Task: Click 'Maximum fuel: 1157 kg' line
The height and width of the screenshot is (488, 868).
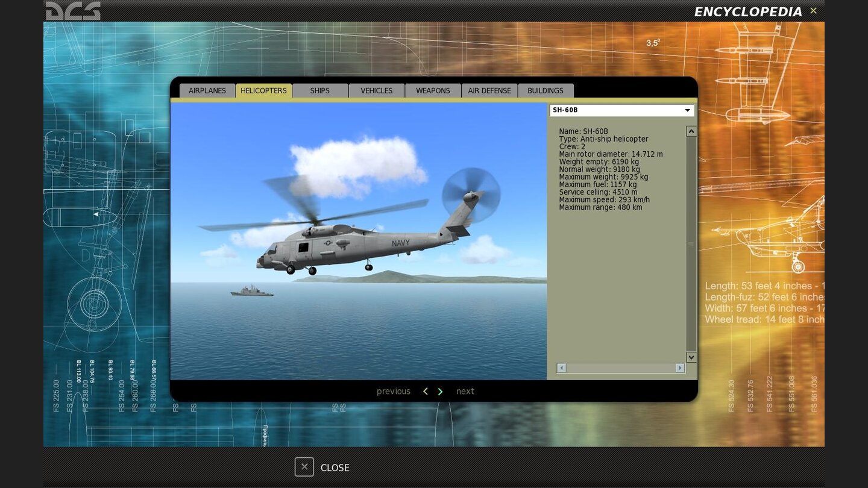Action: (x=597, y=184)
